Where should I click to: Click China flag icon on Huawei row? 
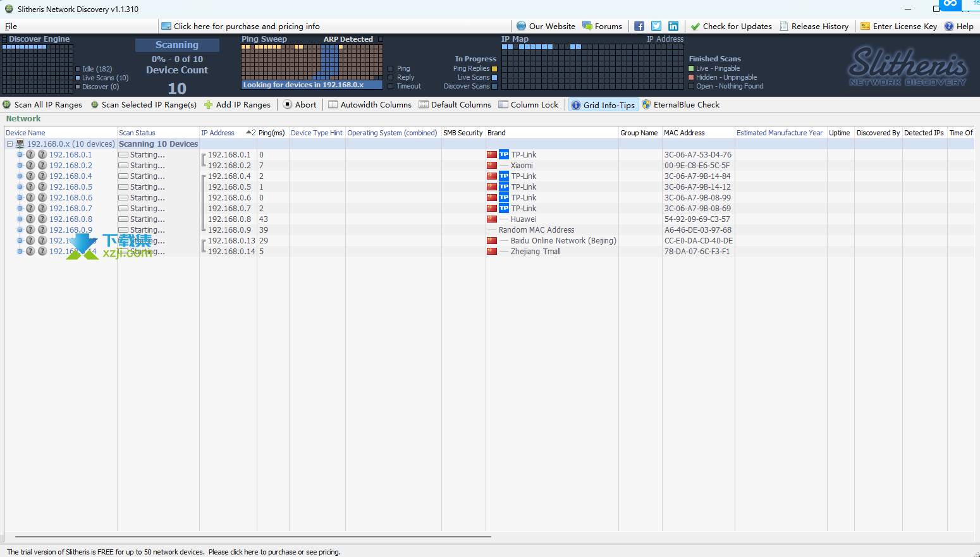(x=492, y=219)
